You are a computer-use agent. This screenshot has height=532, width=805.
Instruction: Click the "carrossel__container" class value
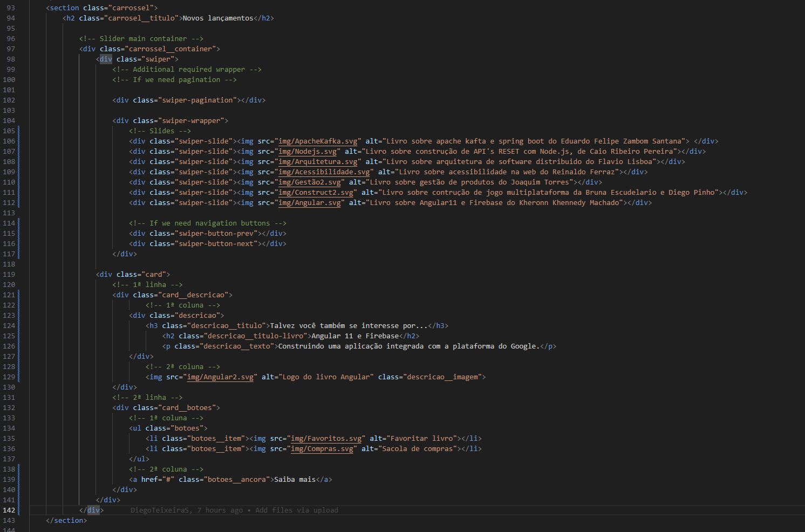click(x=170, y=49)
